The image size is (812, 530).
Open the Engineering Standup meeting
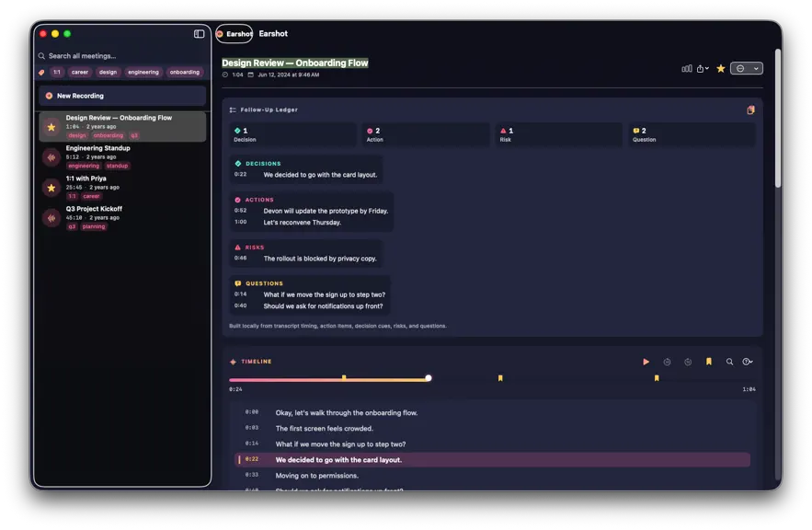click(122, 157)
